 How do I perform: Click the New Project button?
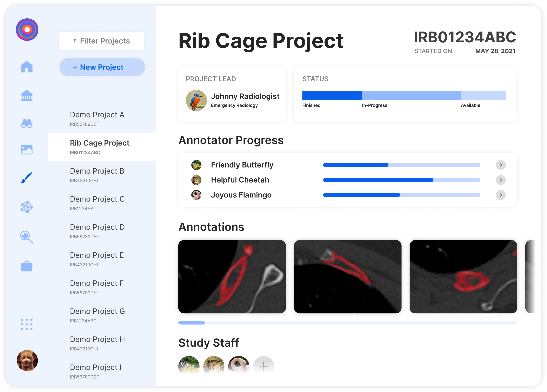tap(102, 67)
